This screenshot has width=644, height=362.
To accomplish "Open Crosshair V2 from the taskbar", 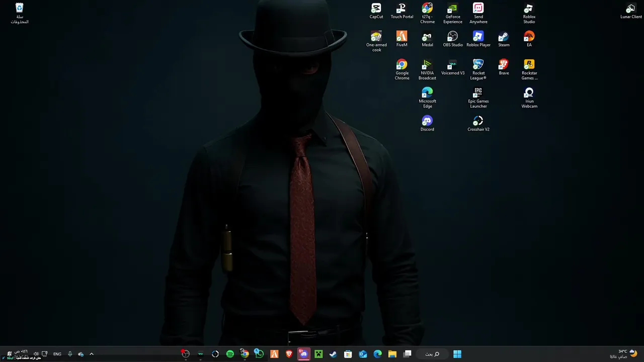I will pyautogui.click(x=215, y=354).
